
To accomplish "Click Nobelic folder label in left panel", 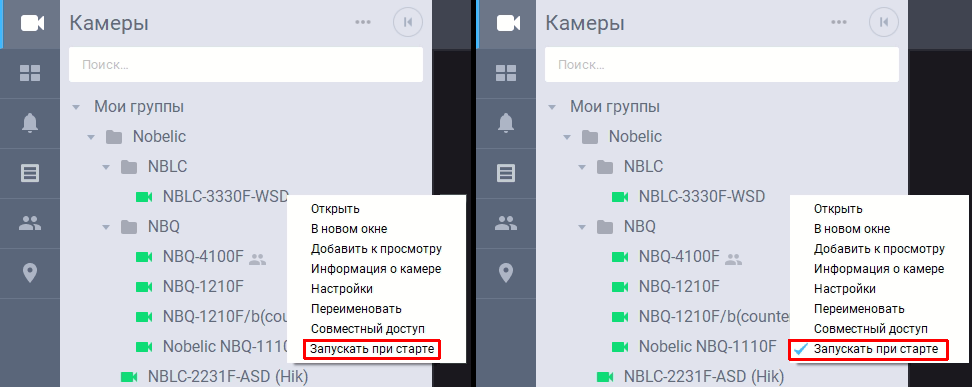I will point(159,136).
